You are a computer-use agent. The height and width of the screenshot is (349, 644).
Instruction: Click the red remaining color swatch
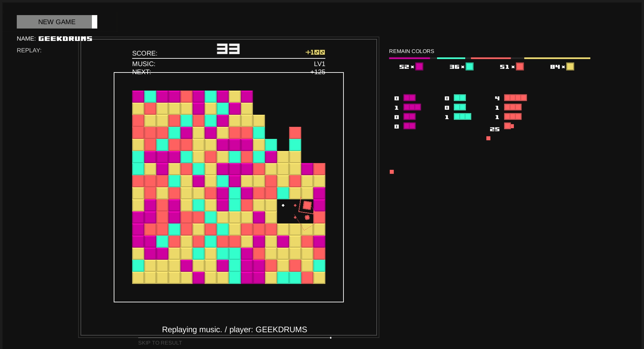[x=520, y=66]
